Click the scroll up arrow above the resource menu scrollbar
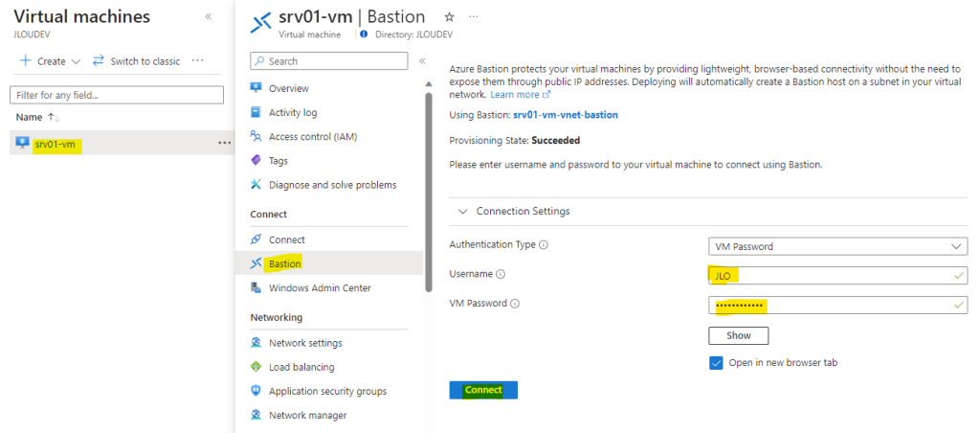980x433 pixels. [429, 84]
